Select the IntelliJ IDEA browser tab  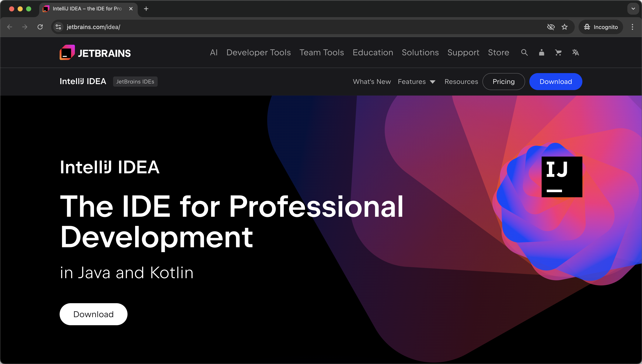[88, 9]
